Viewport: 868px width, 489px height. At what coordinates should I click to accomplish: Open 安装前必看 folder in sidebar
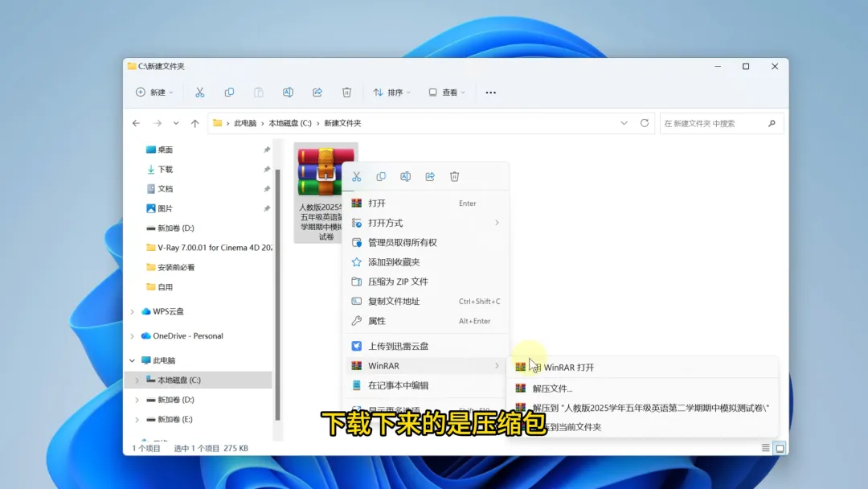click(x=170, y=268)
